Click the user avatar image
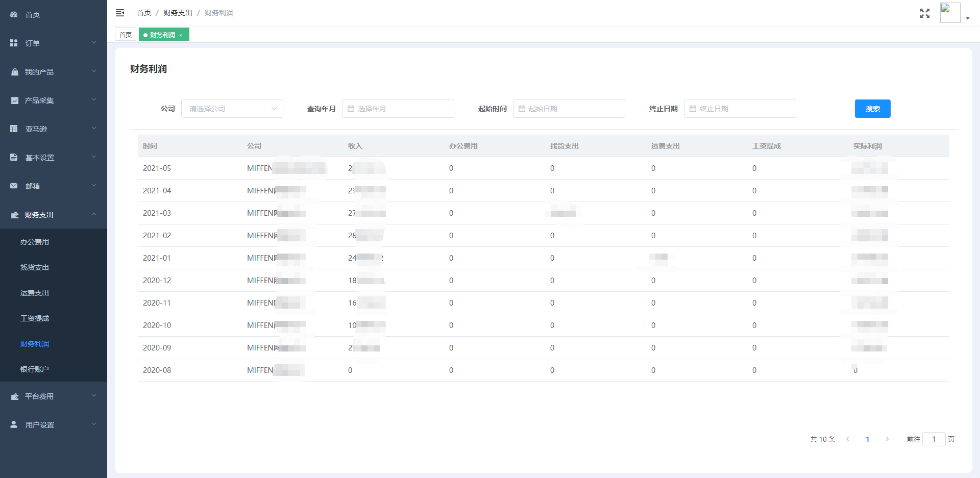The height and width of the screenshot is (478, 980). pyautogui.click(x=950, y=13)
